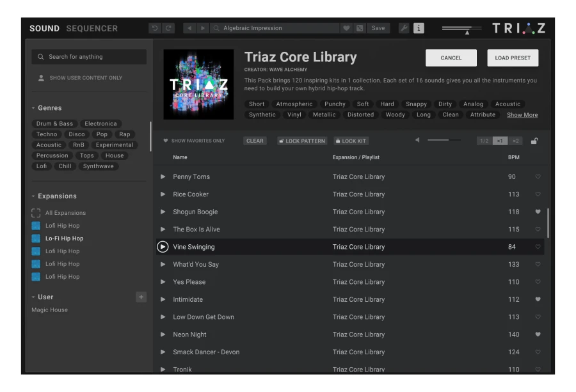Favorite What'd You Say with its heart

pyautogui.click(x=538, y=264)
